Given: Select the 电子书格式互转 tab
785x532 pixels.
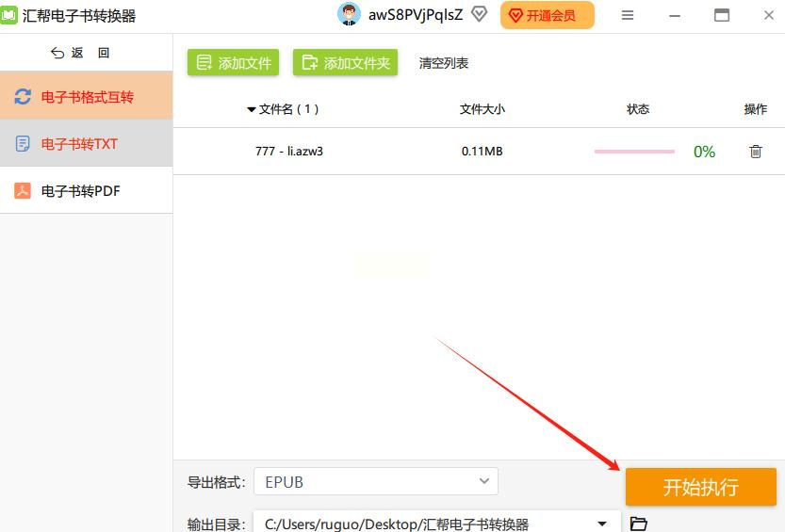Looking at the screenshot, I should click(86, 95).
